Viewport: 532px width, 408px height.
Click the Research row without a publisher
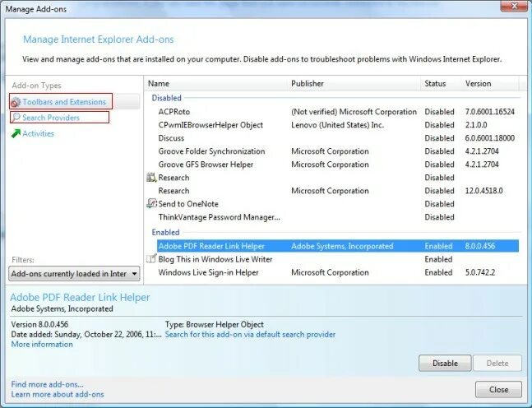(x=332, y=178)
